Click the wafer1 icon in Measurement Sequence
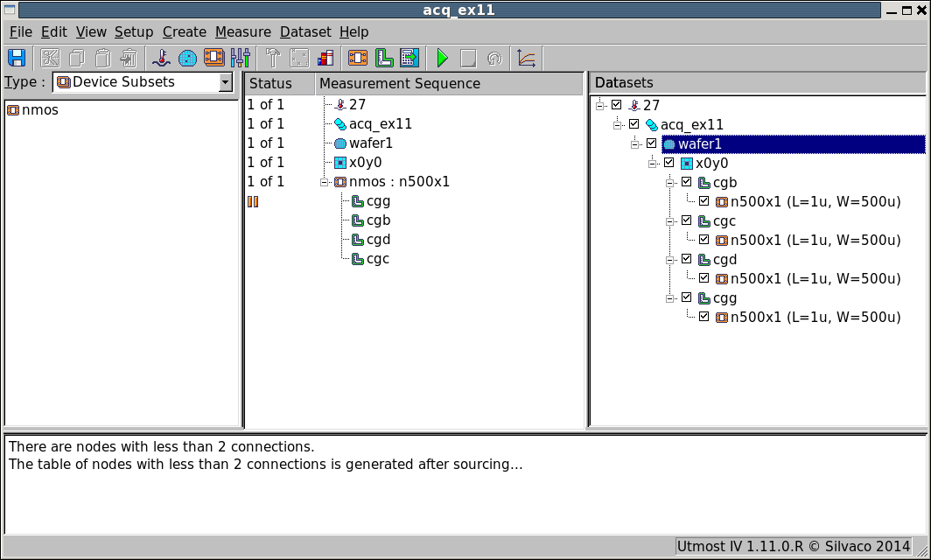931x560 pixels. tap(340, 143)
